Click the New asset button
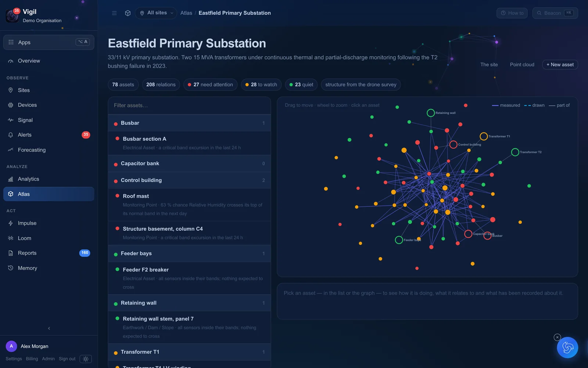 pyautogui.click(x=560, y=64)
